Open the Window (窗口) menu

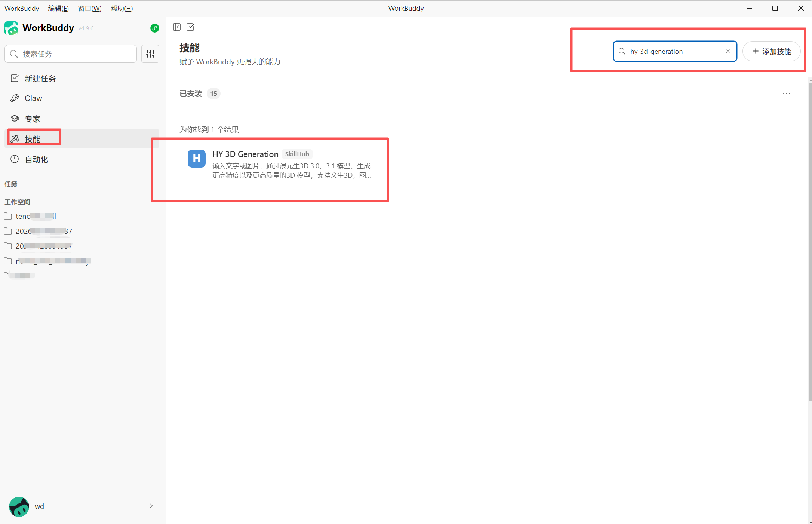90,8
